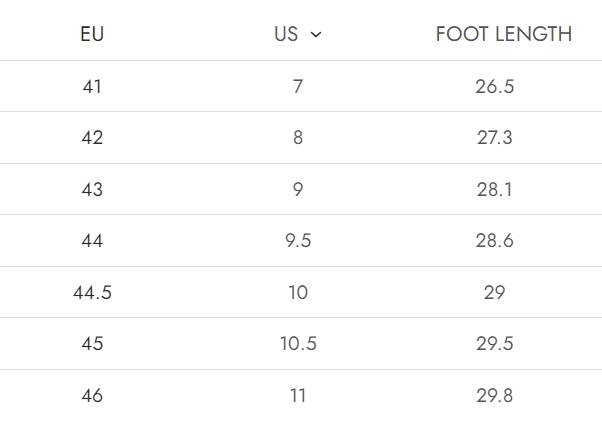Select EU size 46 cell
The image size is (602, 430).
pyautogui.click(x=92, y=396)
